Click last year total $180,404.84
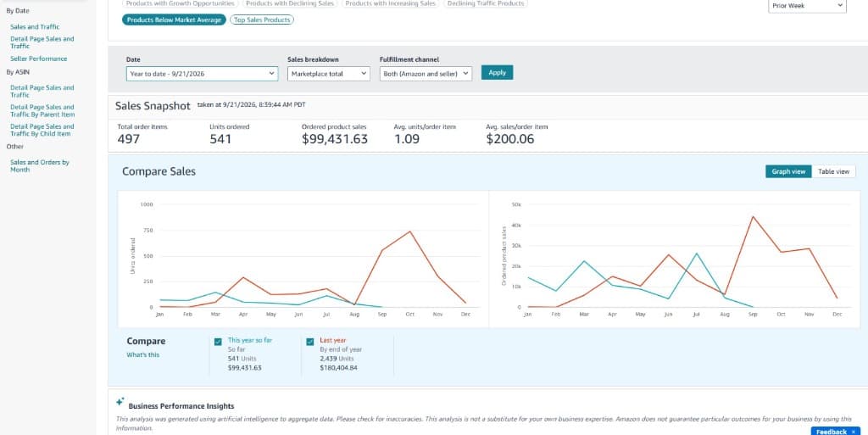 pyautogui.click(x=339, y=367)
